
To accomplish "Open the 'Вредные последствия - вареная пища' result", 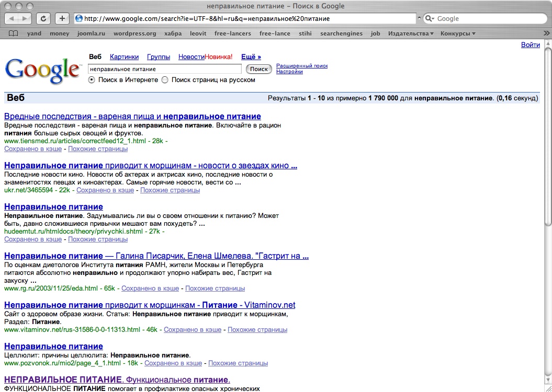I will tap(133, 117).
